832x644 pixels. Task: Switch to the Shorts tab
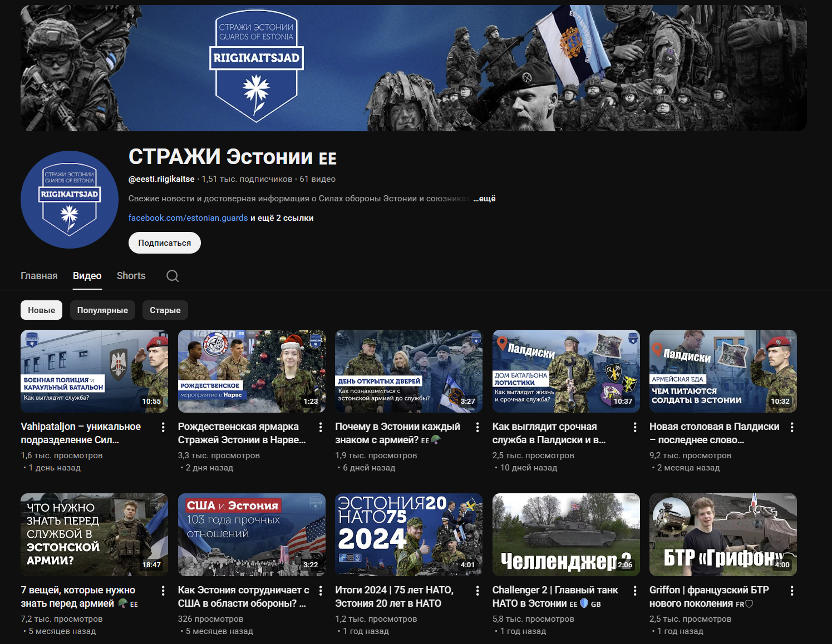click(x=131, y=276)
